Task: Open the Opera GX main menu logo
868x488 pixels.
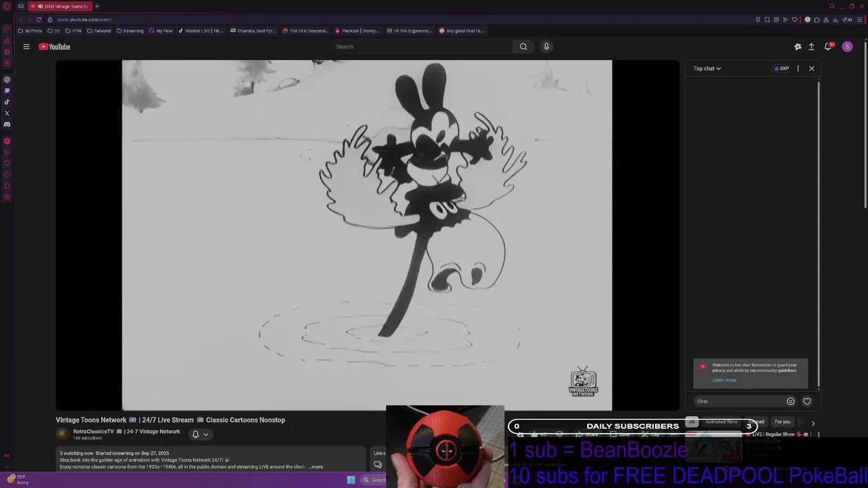Action: coord(7,6)
